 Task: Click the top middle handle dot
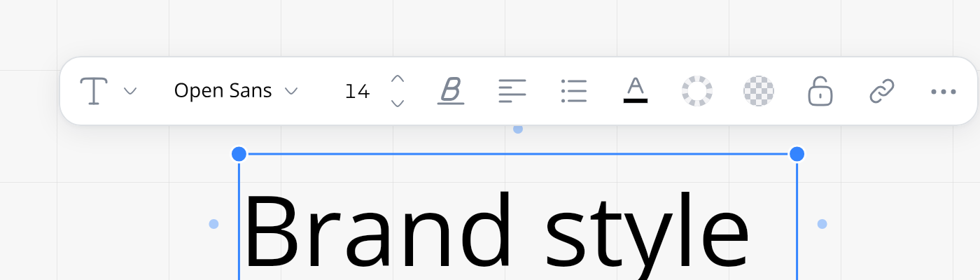pyautogui.click(x=518, y=129)
